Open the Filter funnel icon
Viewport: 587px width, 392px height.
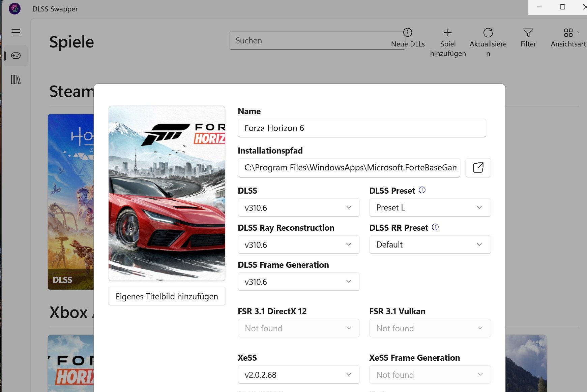click(528, 33)
